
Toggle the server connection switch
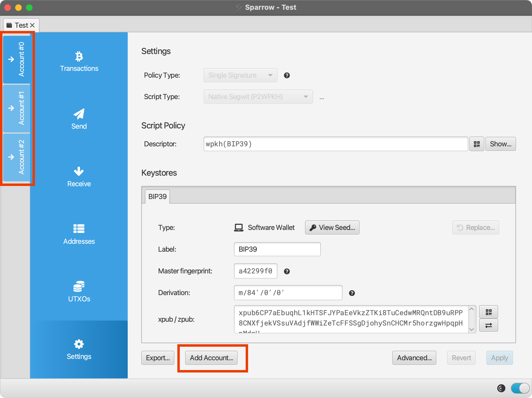pos(520,388)
